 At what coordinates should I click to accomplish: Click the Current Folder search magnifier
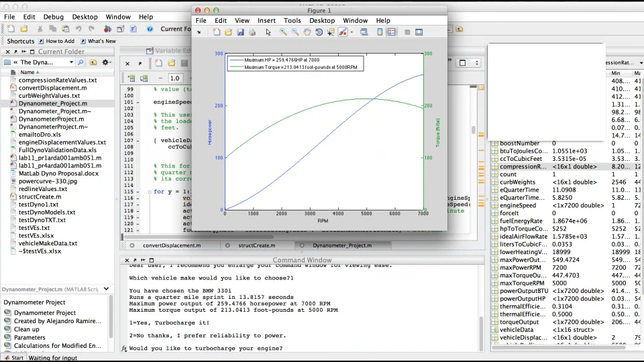[81, 62]
